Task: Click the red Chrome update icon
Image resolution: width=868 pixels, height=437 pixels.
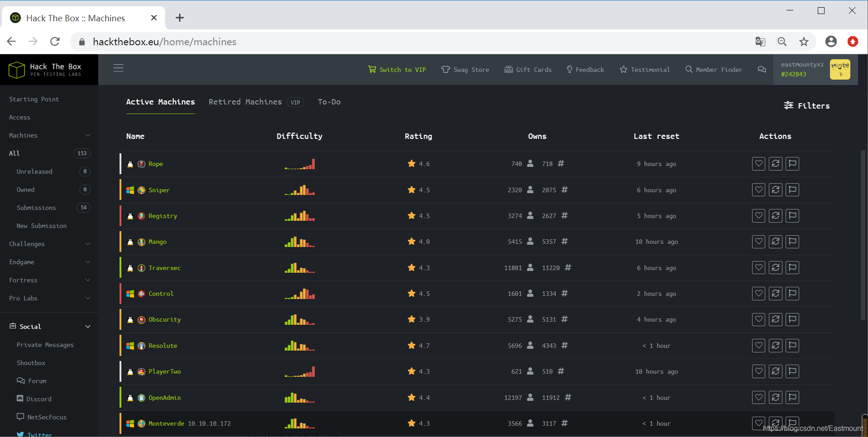Action: tap(853, 42)
